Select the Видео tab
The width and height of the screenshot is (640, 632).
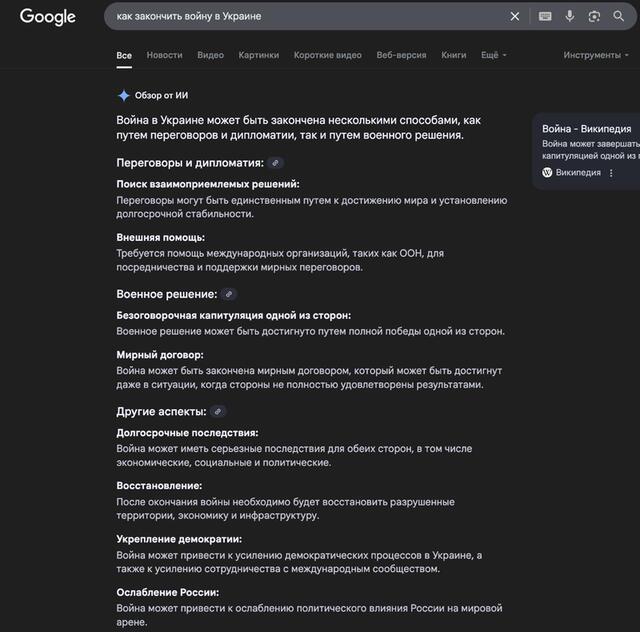(210, 55)
